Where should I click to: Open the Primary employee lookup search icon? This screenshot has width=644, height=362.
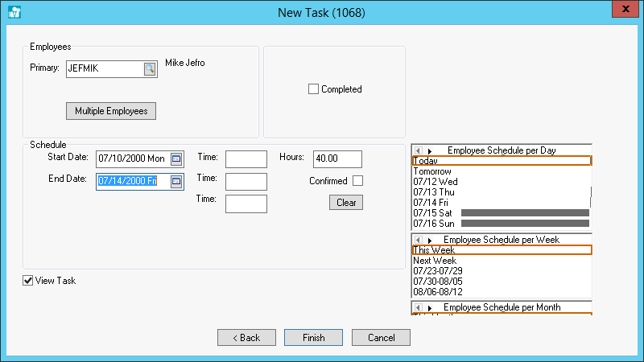click(149, 69)
